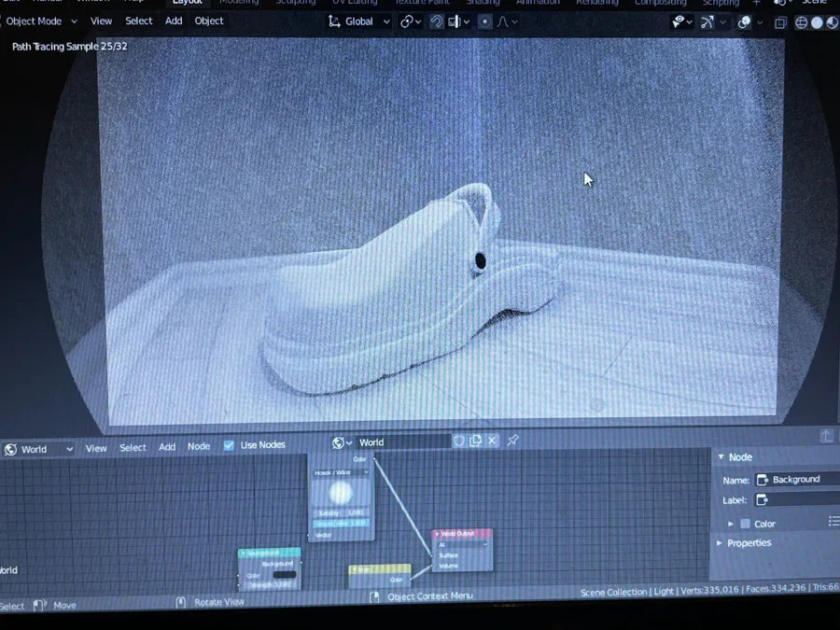The height and width of the screenshot is (630, 840).
Task: Open the node editor Add menu
Action: click(x=167, y=447)
